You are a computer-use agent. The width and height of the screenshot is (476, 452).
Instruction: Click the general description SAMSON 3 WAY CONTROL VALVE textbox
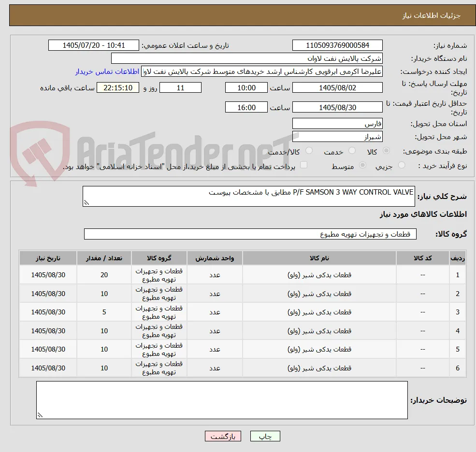248,196
